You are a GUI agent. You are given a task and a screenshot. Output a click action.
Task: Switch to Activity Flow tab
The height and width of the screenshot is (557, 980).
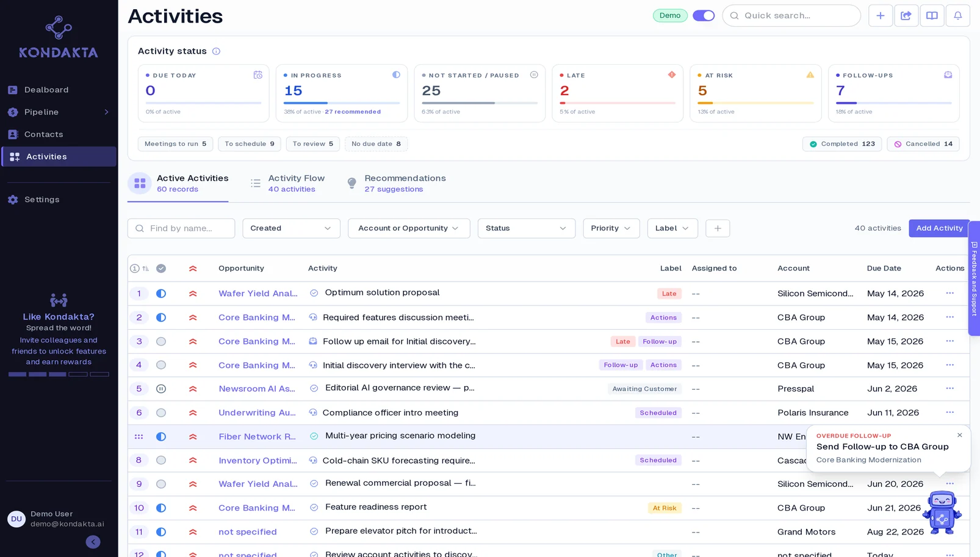287,183
